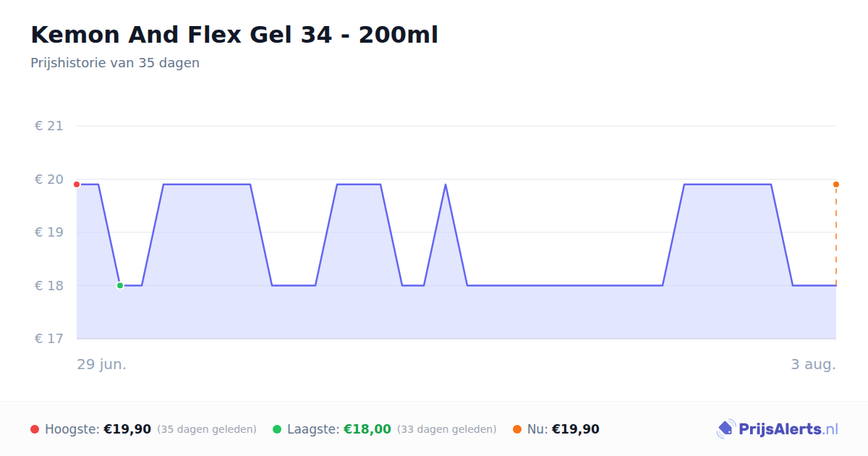Click the '35 dagen geleden' note
868x456 pixels.
point(207,429)
